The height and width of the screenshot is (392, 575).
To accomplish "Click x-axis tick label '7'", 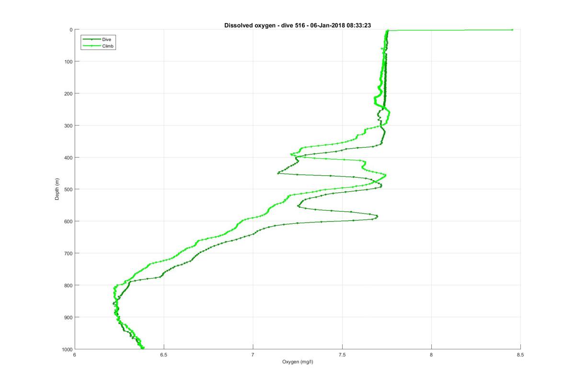I will pos(253,355).
